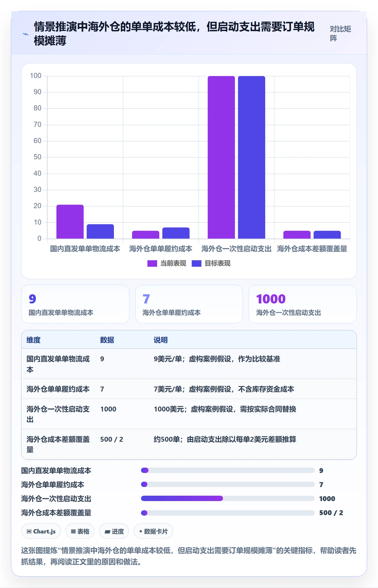
Task: Click the purple 海外仓一次性启动支出 chart bar
Action: [221, 157]
